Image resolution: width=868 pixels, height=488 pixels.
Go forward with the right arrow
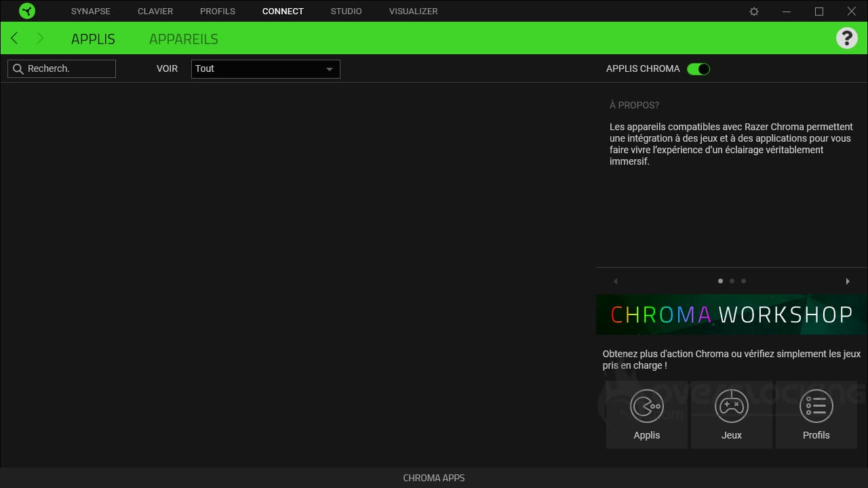(x=39, y=38)
